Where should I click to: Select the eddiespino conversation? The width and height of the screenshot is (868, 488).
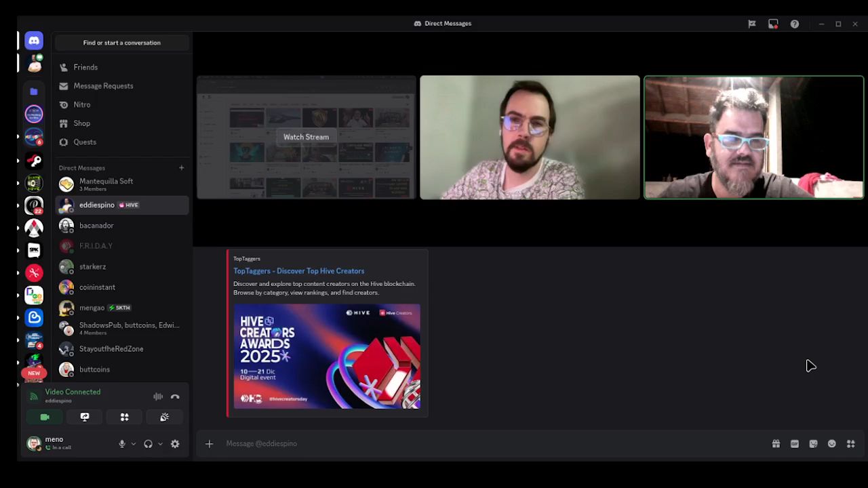point(122,205)
